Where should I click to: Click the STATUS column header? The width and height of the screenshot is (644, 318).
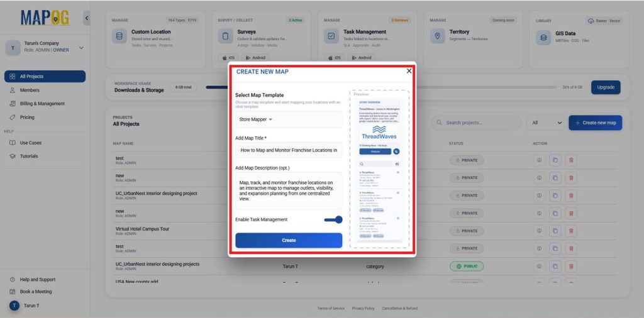[x=457, y=144]
